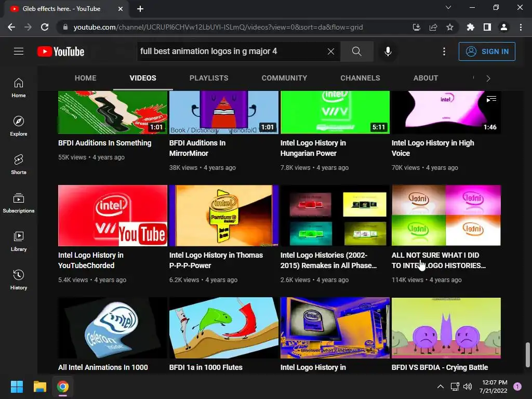Click the browser forward arrow
The height and width of the screenshot is (399, 532).
(28, 27)
